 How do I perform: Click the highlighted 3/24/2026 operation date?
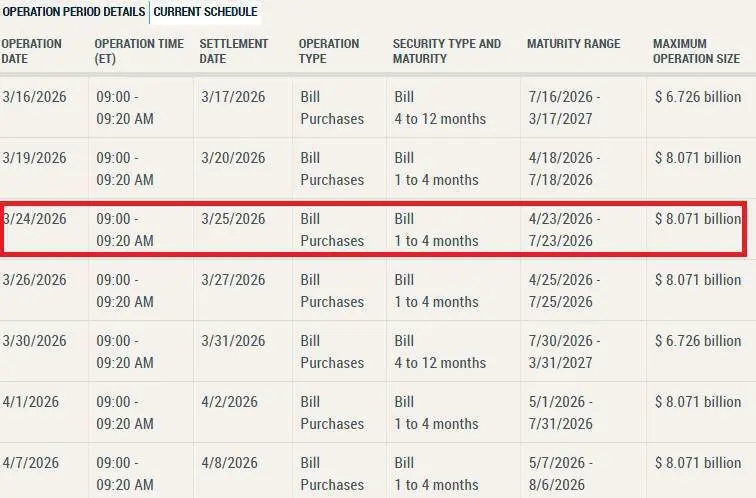[x=35, y=219]
